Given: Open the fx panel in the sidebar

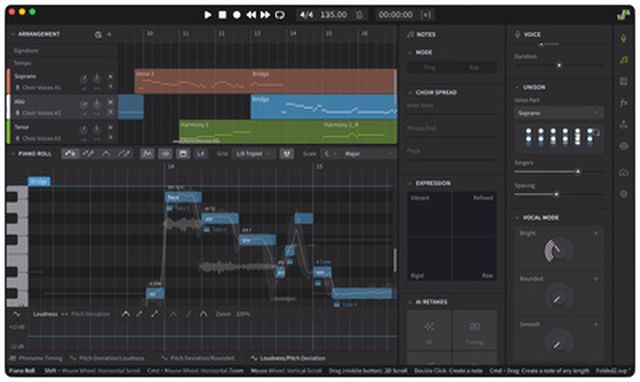Looking at the screenshot, I should [623, 102].
